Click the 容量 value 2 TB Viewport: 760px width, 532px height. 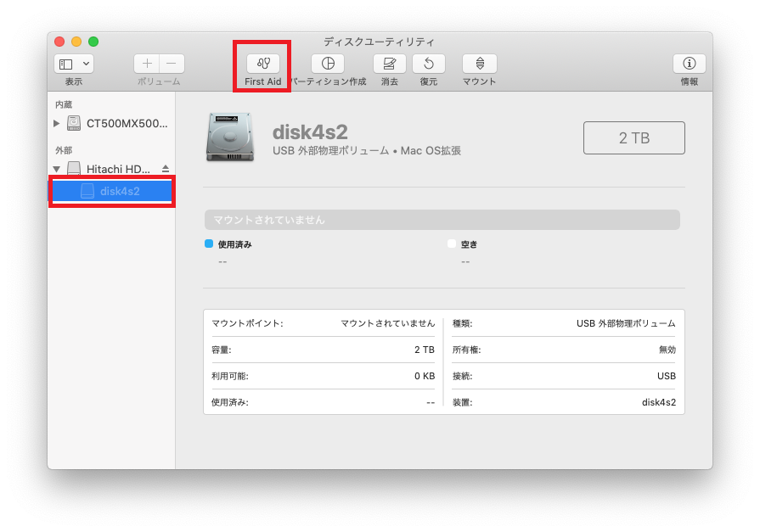(x=425, y=350)
